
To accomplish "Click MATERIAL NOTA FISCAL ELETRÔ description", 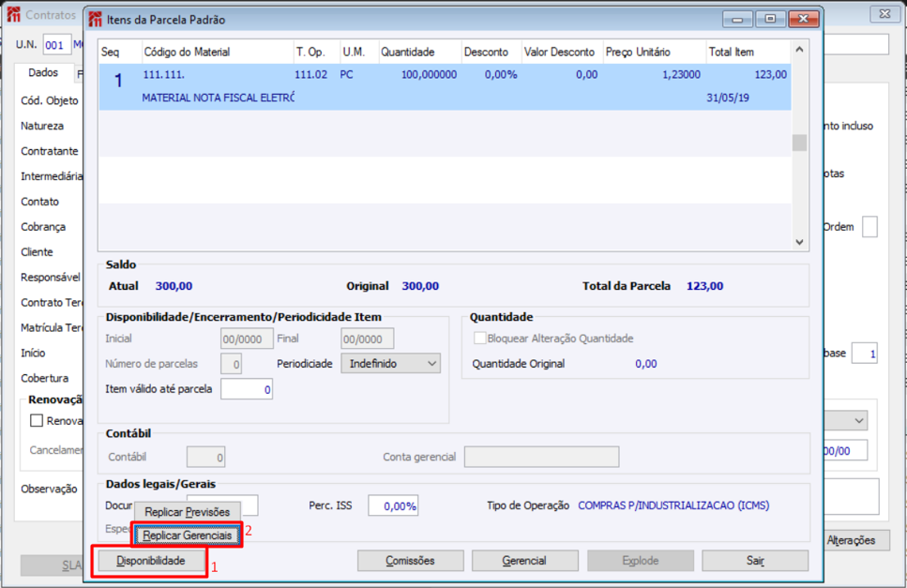I will (x=218, y=98).
